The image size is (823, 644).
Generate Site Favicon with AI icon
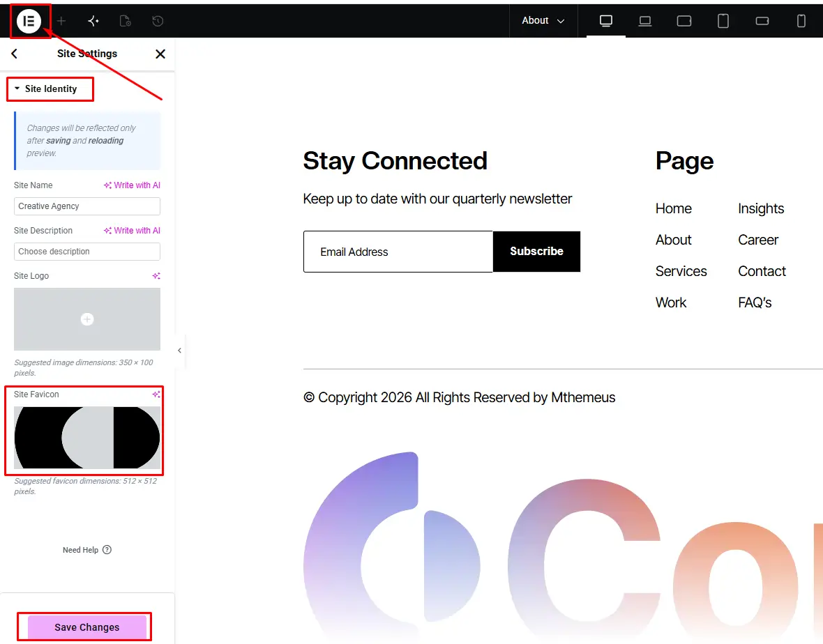156,394
